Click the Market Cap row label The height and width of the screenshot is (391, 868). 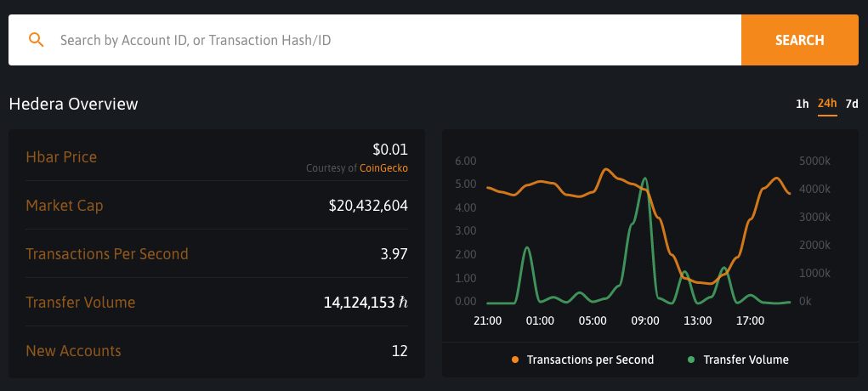pyautogui.click(x=65, y=206)
